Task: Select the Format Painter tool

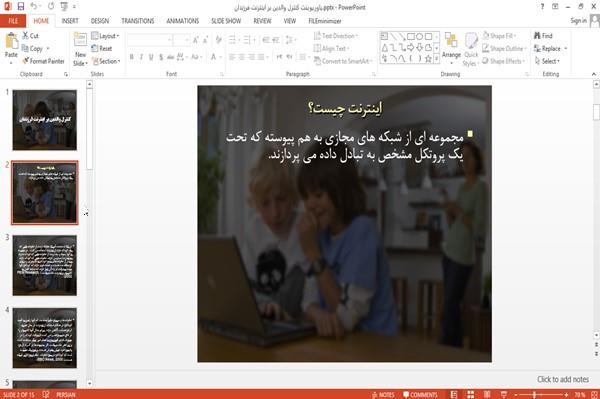Action: 43,61
